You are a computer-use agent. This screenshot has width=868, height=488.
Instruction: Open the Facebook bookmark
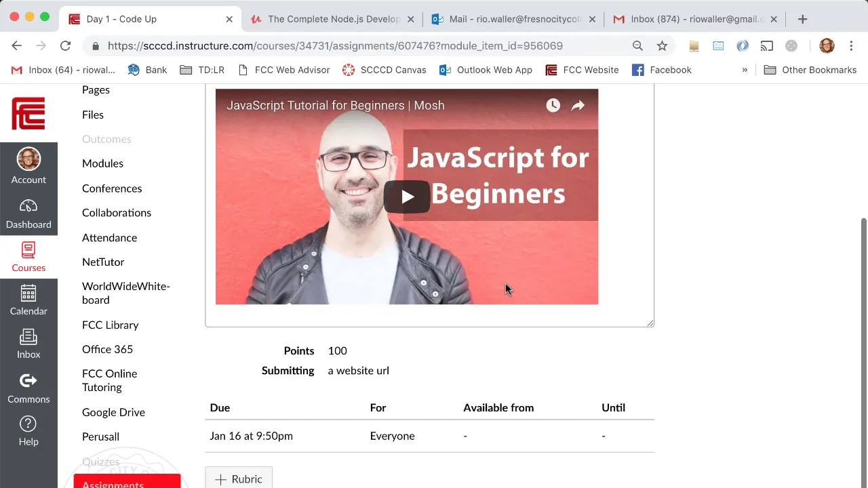(661, 70)
